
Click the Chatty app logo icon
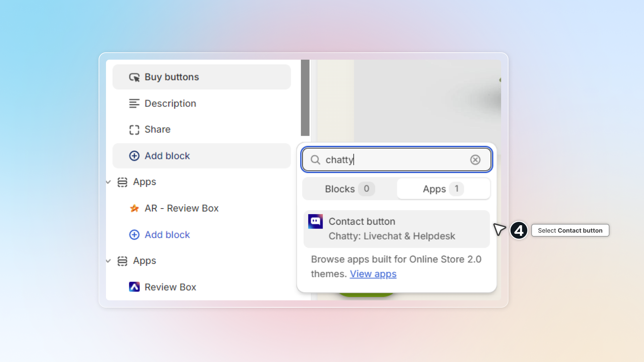pos(315,222)
